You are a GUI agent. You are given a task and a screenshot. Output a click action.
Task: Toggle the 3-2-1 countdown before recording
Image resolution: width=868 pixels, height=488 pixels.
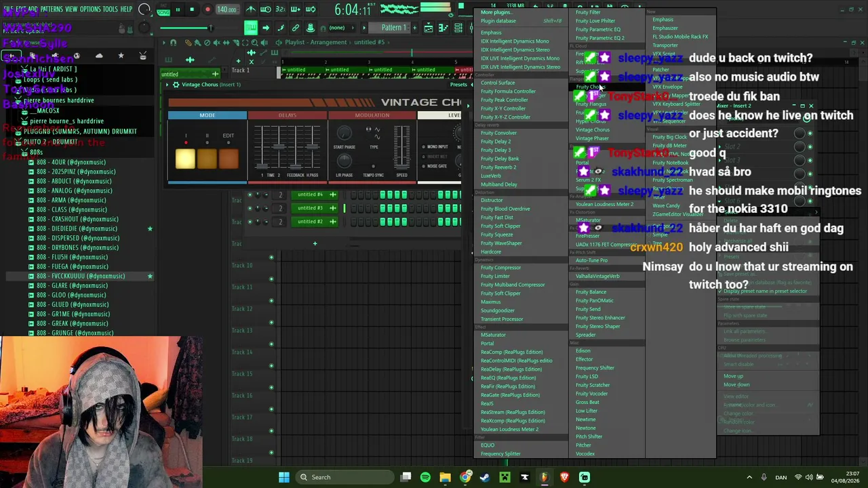pos(281,9)
